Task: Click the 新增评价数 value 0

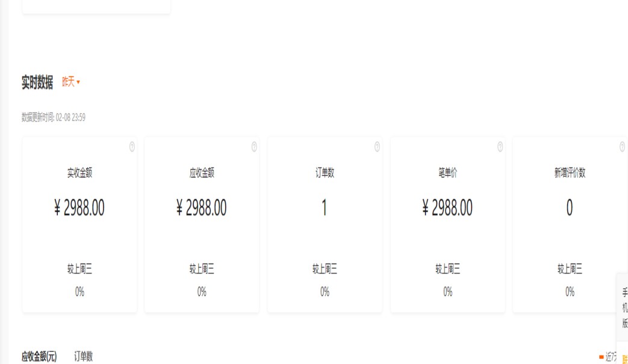Action: pyautogui.click(x=570, y=208)
